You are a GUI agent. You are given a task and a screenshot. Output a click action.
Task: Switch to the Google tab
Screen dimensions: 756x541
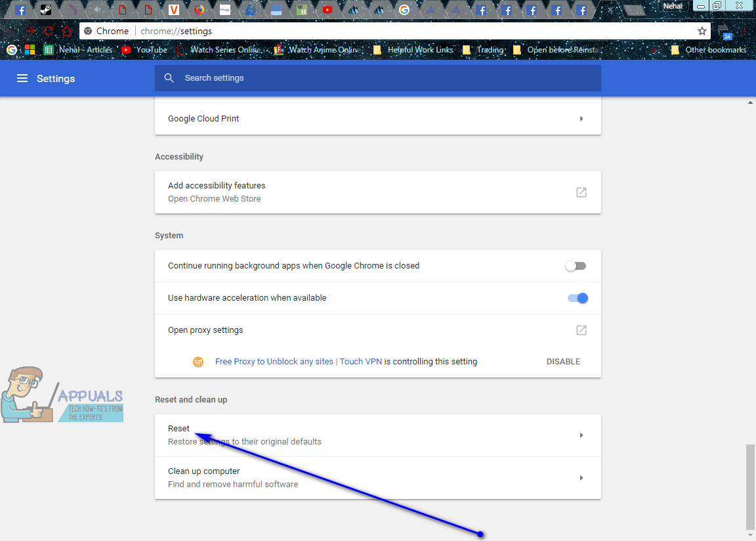pos(404,10)
